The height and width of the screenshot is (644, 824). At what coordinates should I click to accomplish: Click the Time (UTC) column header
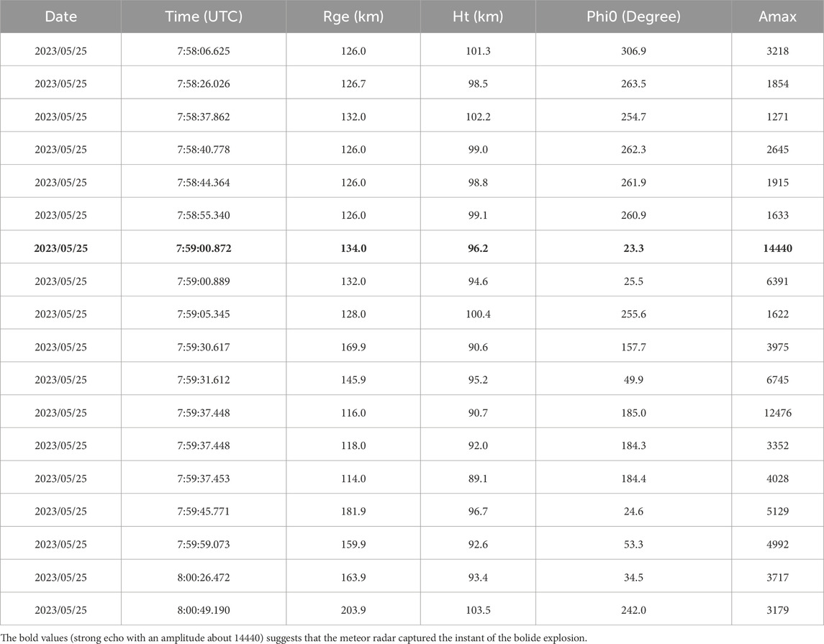coord(204,16)
